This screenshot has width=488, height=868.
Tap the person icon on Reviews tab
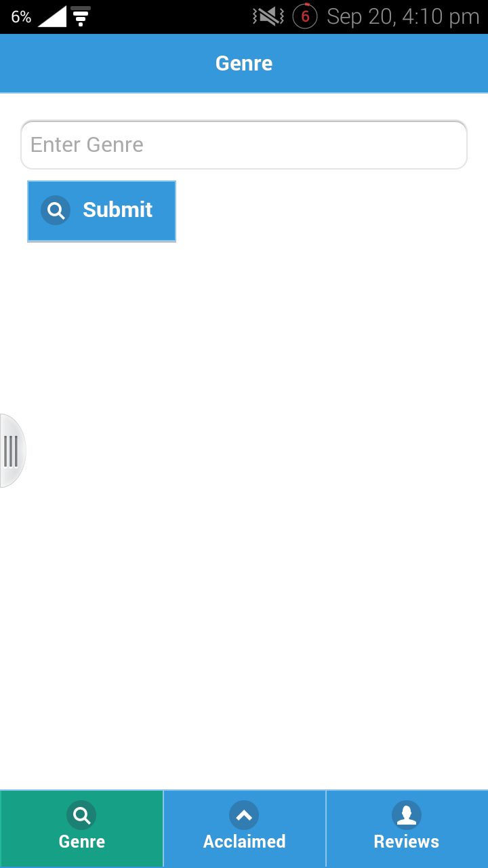pyautogui.click(x=407, y=815)
